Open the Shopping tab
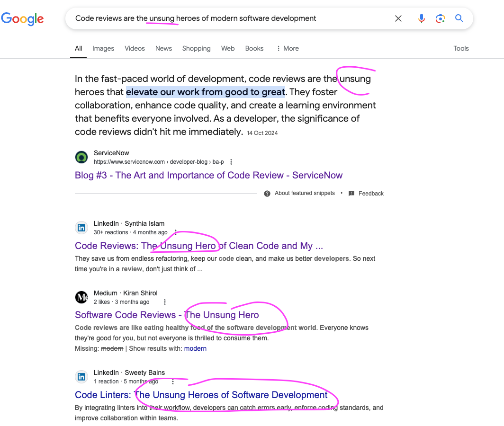 197,48
